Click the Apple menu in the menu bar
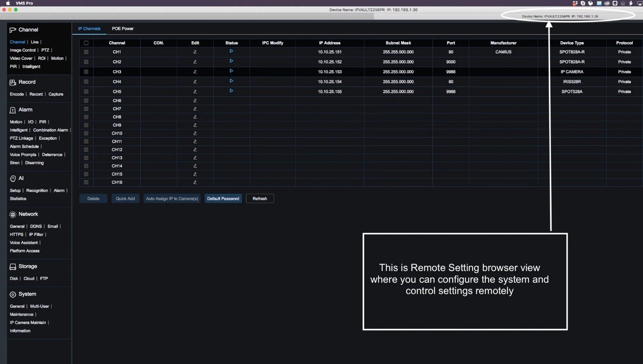Screen dimensions: 643x364 pyautogui.click(x=8, y=3)
